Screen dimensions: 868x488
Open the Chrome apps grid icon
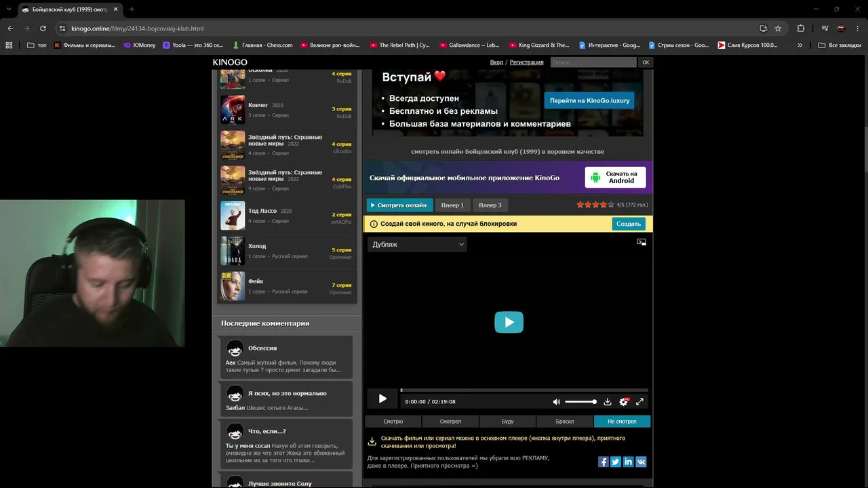[9, 45]
